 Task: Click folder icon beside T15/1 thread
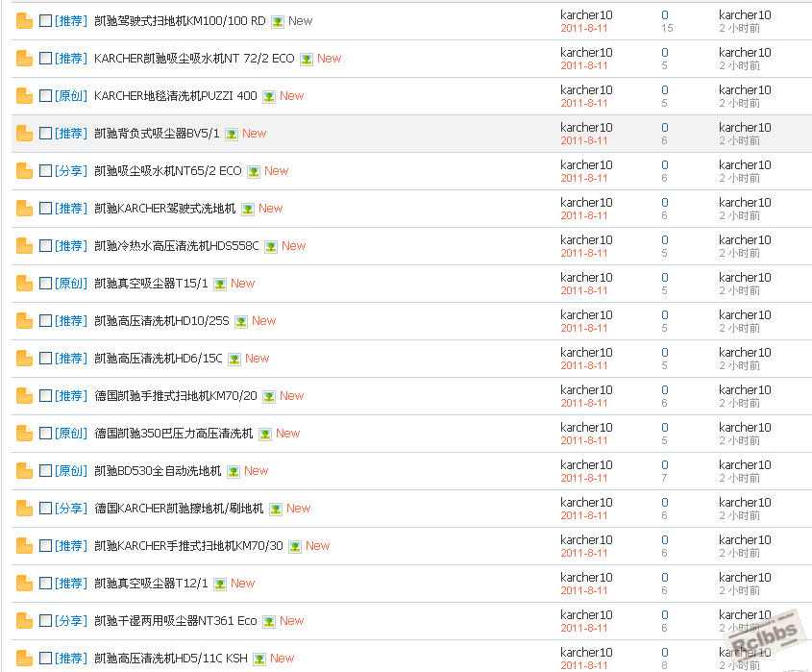(24, 284)
